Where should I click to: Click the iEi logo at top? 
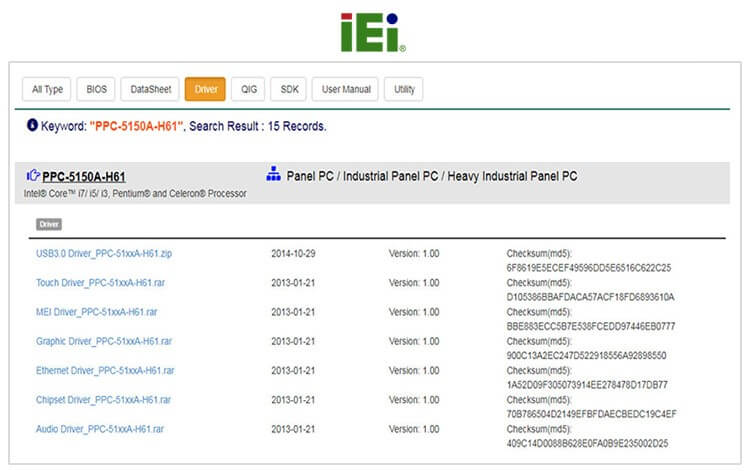[x=372, y=31]
